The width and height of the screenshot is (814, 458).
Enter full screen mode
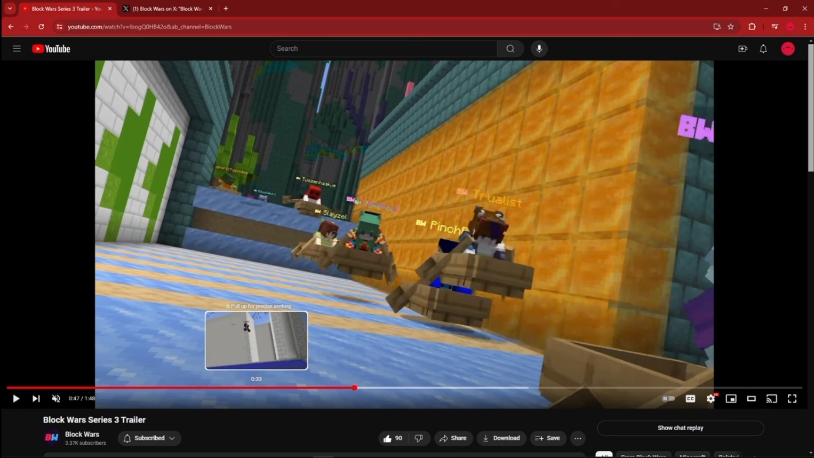coord(792,399)
